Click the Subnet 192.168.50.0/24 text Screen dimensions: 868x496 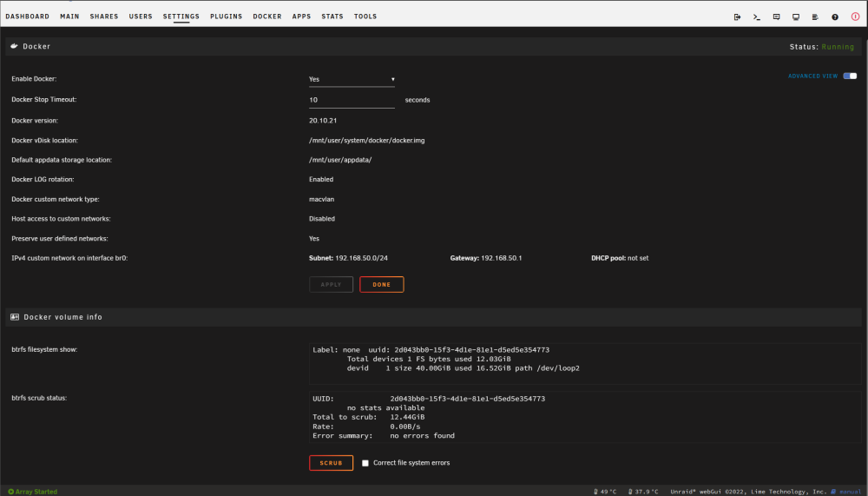tap(348, 258)
